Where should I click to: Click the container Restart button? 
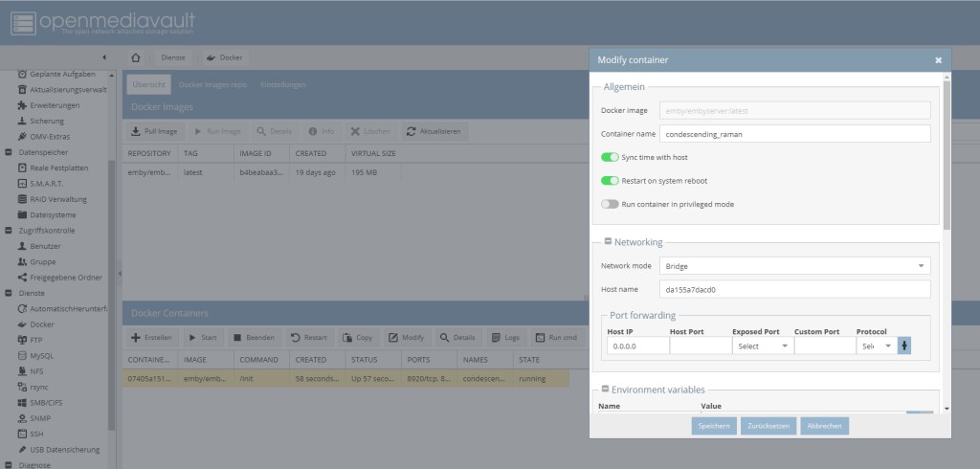point(310,337)
